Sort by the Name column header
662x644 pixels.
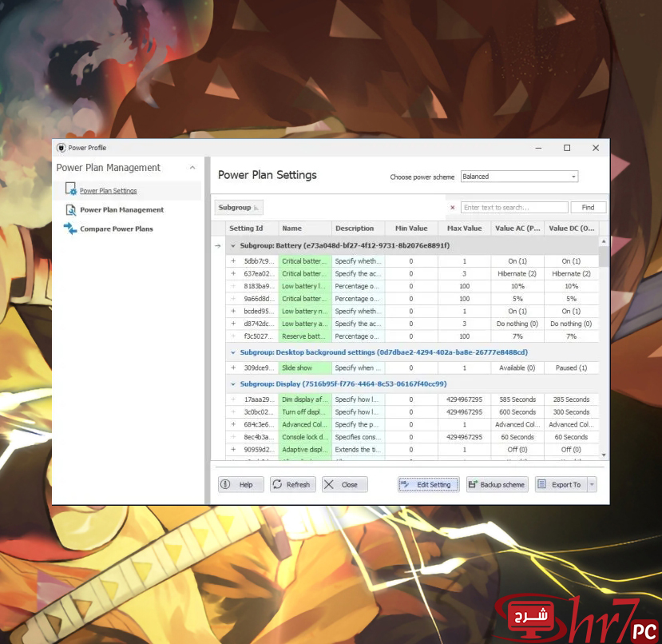[x=305, y=229]
